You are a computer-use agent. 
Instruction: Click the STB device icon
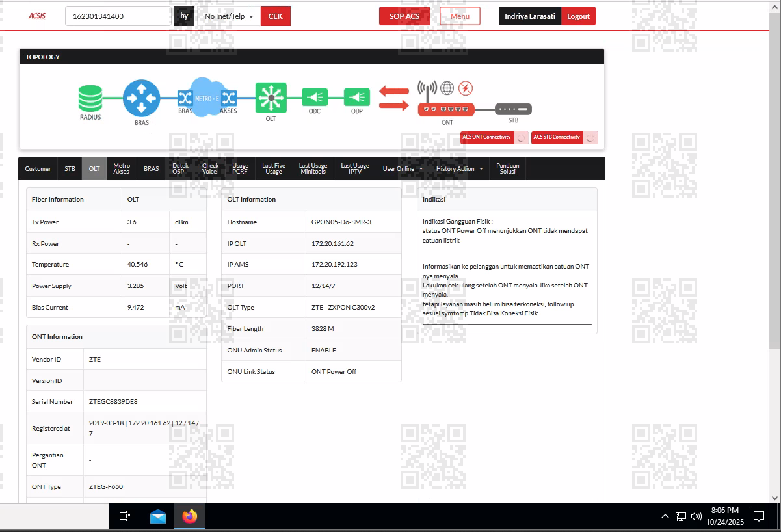click(513, 109)
